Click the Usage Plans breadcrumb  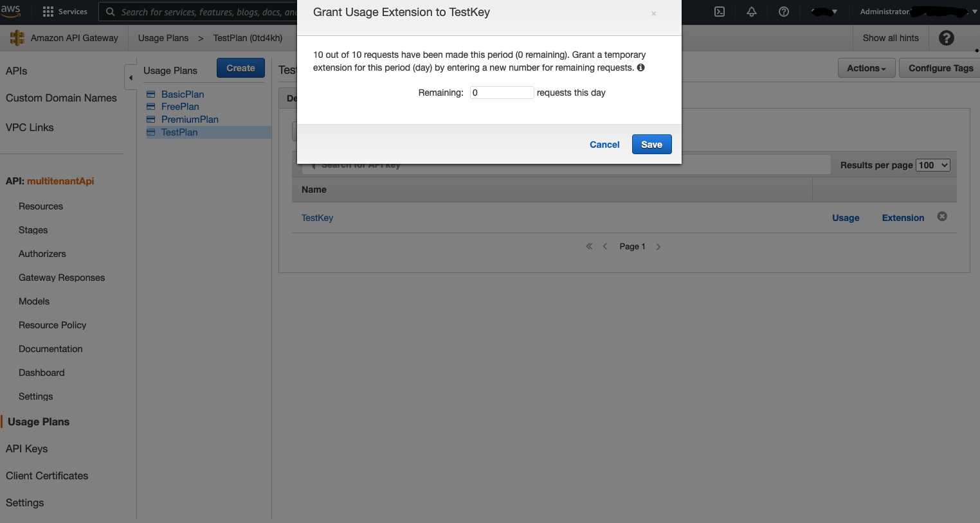click(163, 38)
